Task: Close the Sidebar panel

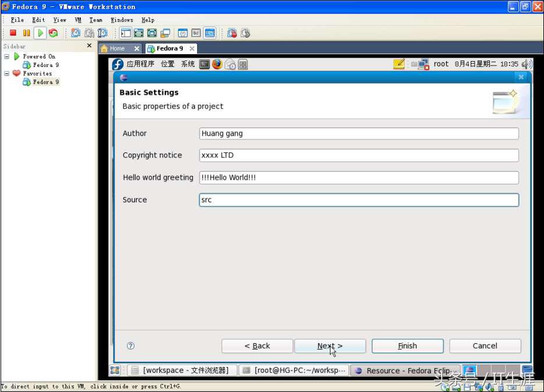Action: pos(89,45)
